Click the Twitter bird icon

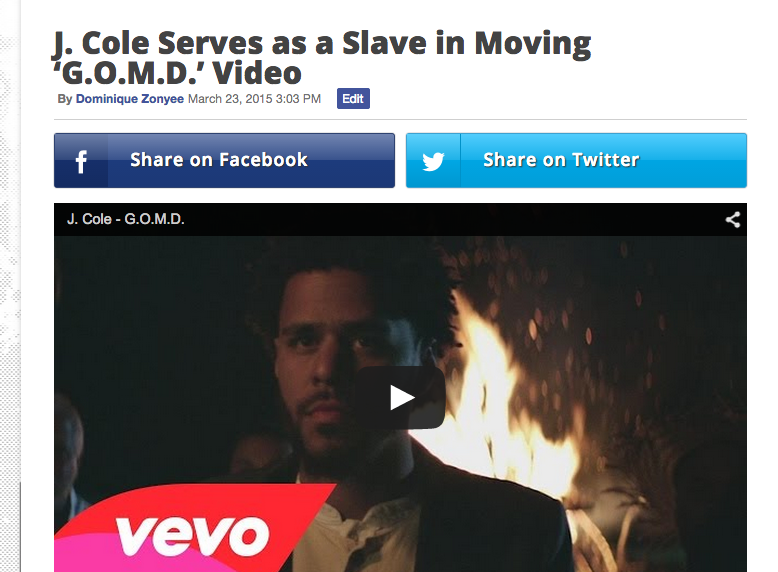tap(433, 161)
